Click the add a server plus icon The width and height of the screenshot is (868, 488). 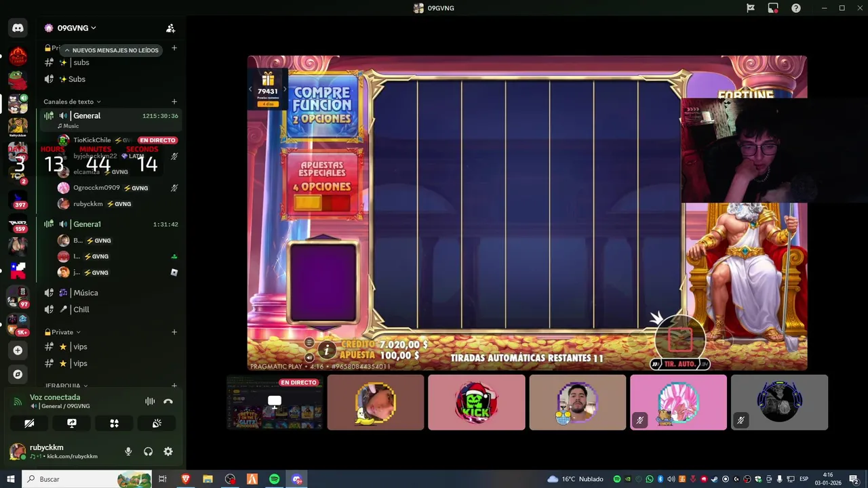pyautogui.click(x=18, y=350)
